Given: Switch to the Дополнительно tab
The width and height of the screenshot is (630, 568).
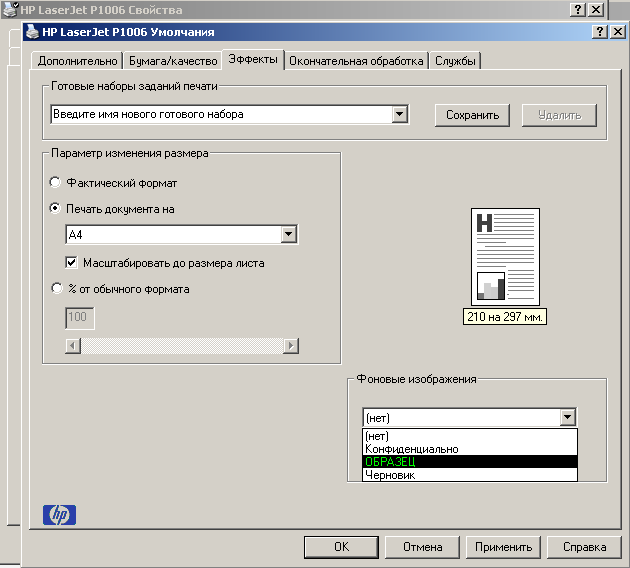Looking at the screenshot, I should tap(77, 61).
